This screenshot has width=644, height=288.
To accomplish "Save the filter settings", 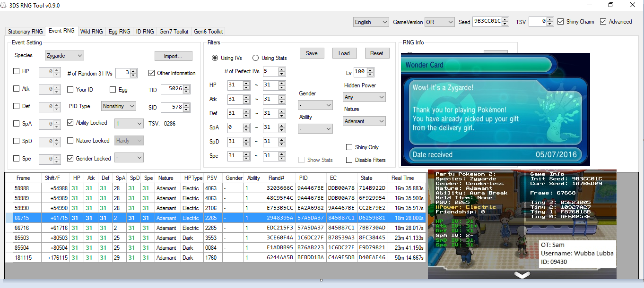I will click(x=312, y=53).
